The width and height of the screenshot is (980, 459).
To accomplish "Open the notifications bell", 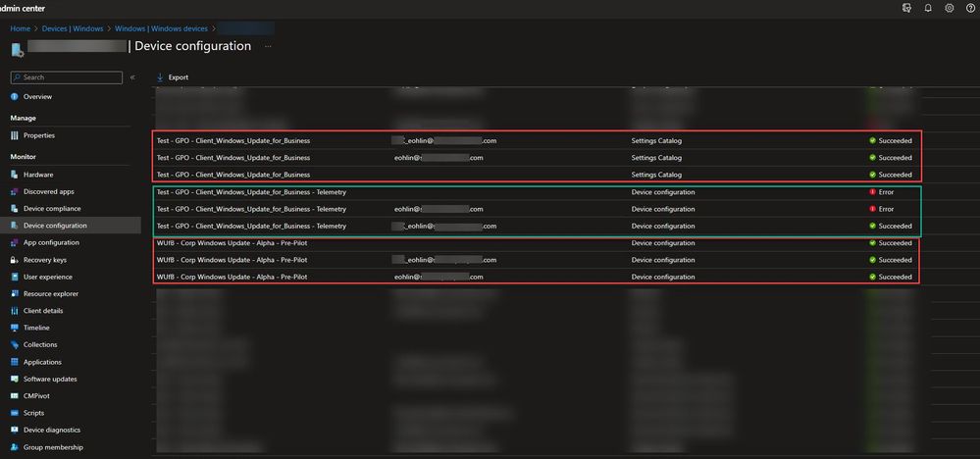I will click(x=928, y=8).
